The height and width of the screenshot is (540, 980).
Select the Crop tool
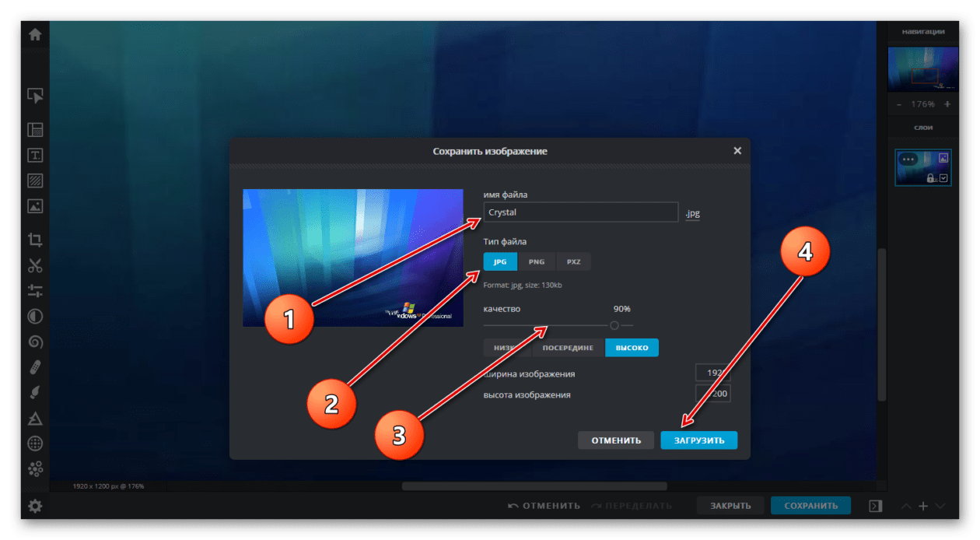[35, 240]
